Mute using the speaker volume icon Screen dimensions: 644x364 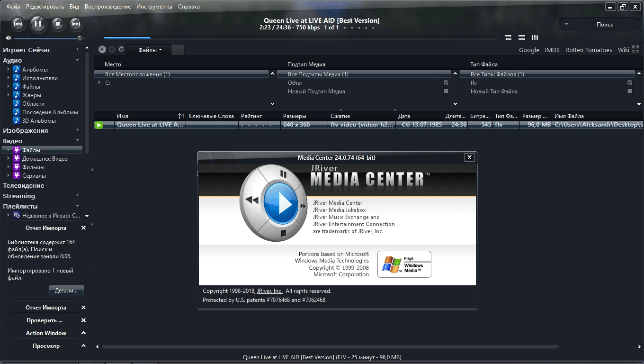click(9, 38)
